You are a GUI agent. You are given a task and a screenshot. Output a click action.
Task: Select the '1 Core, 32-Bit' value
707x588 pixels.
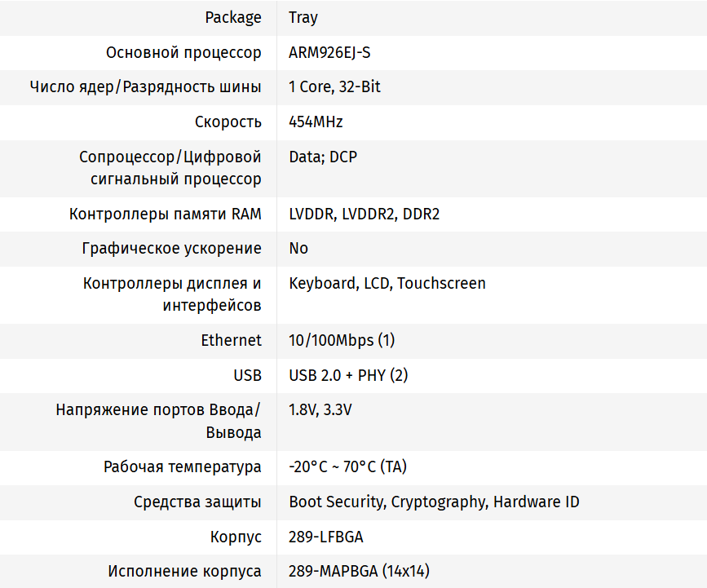334,86
